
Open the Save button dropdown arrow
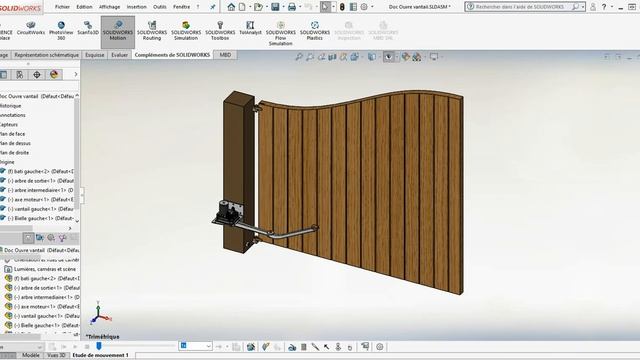coord(283,7)
